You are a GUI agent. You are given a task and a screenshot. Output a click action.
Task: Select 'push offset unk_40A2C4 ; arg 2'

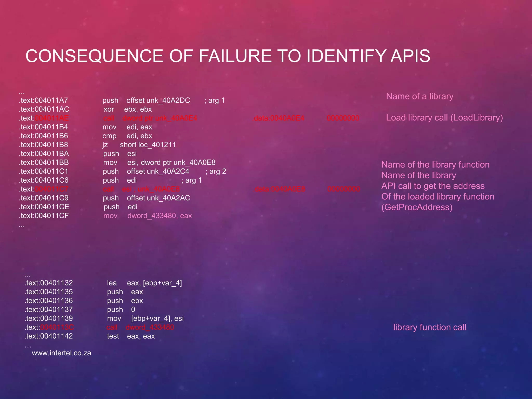pos(164,171)
